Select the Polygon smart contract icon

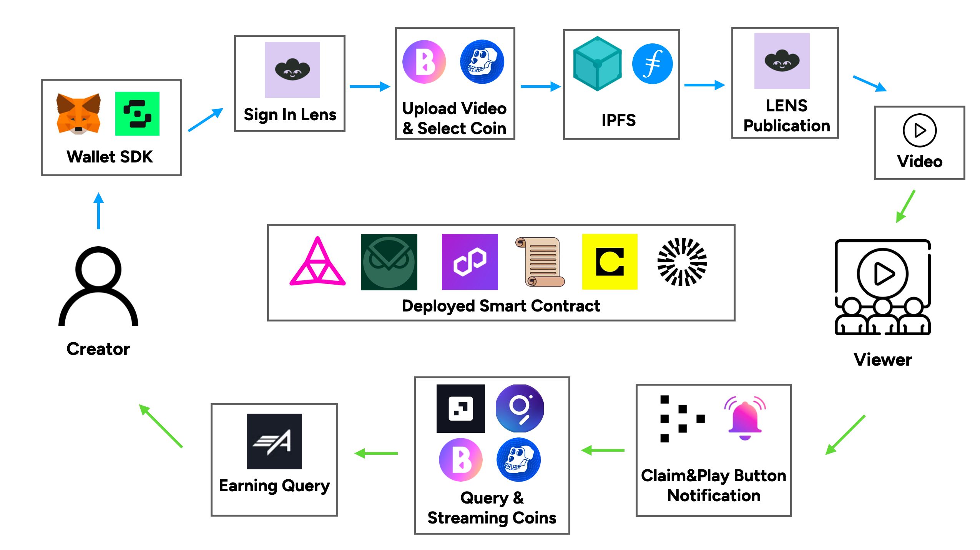tap(468, 265)
